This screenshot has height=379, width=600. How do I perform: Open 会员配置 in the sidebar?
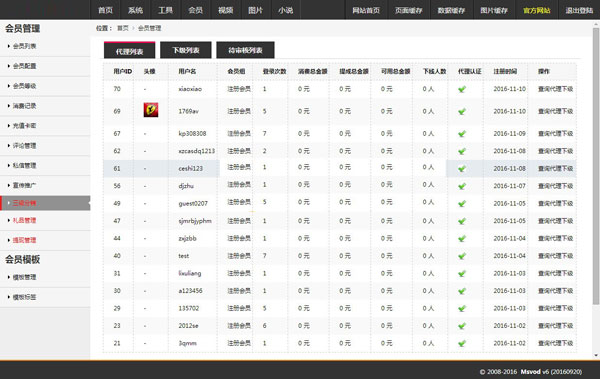[x=24, y=66]
